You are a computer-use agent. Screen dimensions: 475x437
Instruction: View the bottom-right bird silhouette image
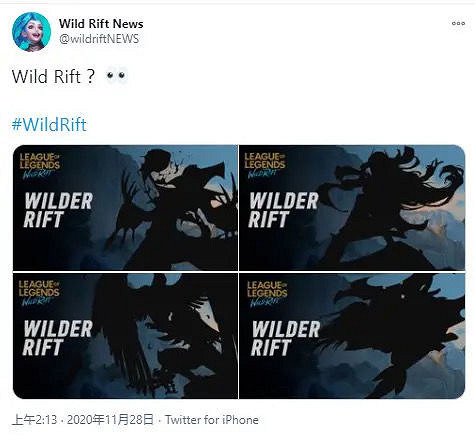pos(352,336)
